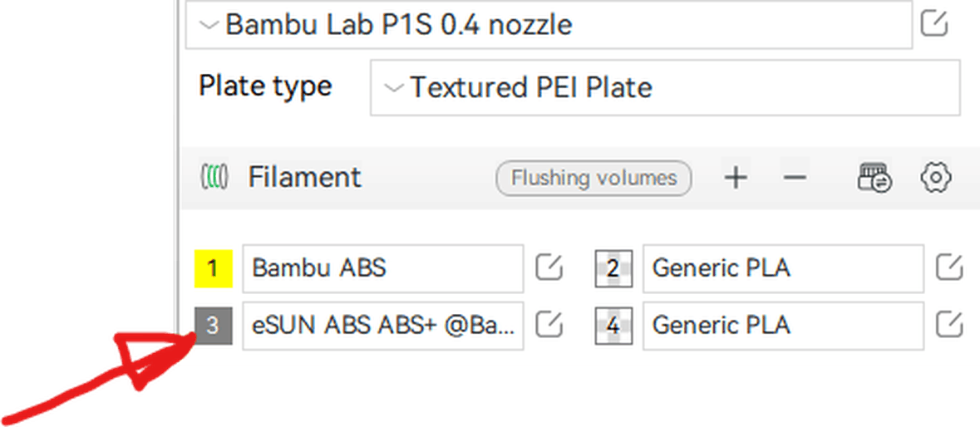Open the Bambu Lab P1S printer dropdown
This screenshot has height=427, width=980.
(549, 24)
